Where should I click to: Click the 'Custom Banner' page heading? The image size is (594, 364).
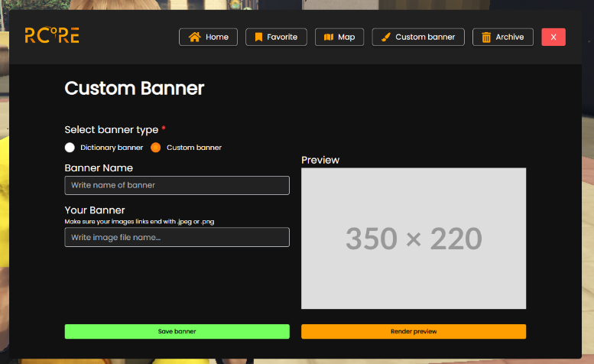point(135,89)
